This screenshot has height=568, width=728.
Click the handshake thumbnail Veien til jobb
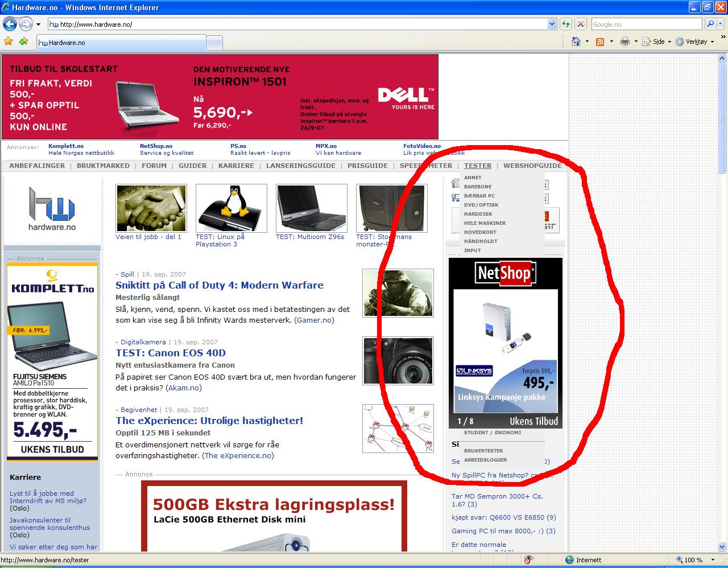pyautogui.click(x=151, y=208)
